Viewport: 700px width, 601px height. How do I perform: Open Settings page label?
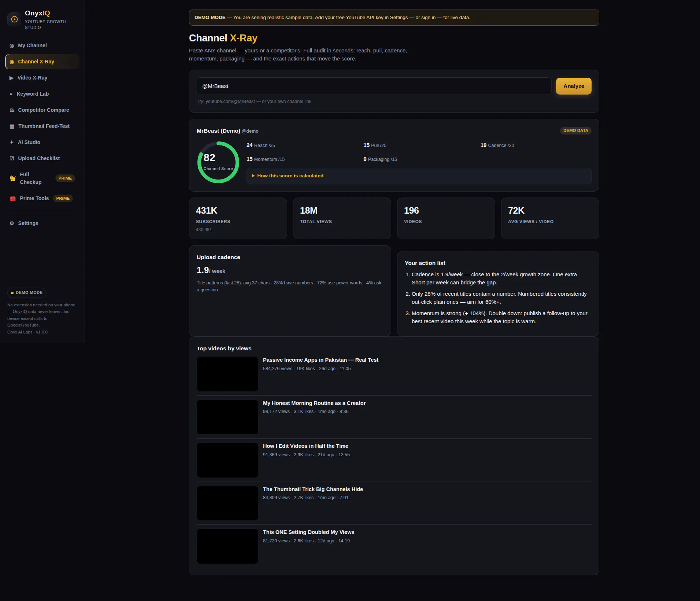(x=28, y=223)
